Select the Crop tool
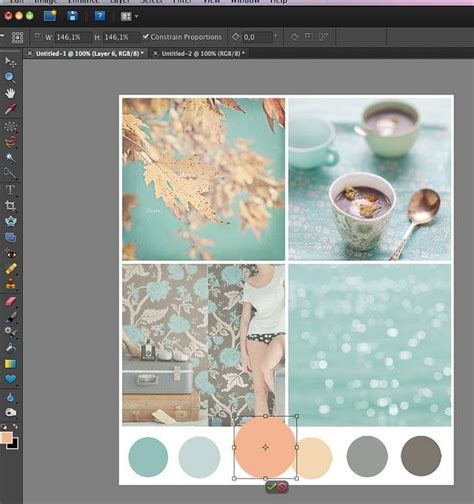This screenshot has width=474, height=504. (x=10, y=206)
